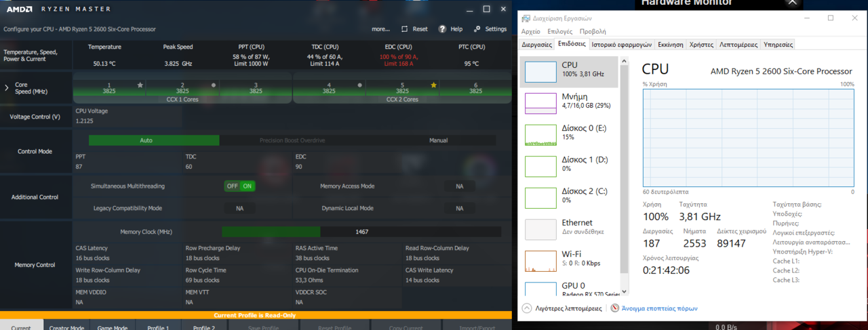
Task: Click the Temperature value 50.13 °C
Action: click(x=104, y=63)
